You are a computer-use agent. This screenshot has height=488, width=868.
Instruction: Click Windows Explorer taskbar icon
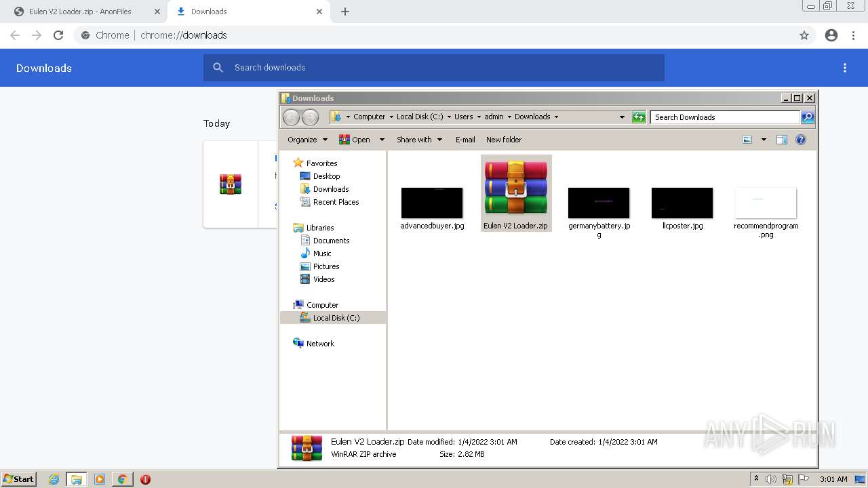(77, 479)
